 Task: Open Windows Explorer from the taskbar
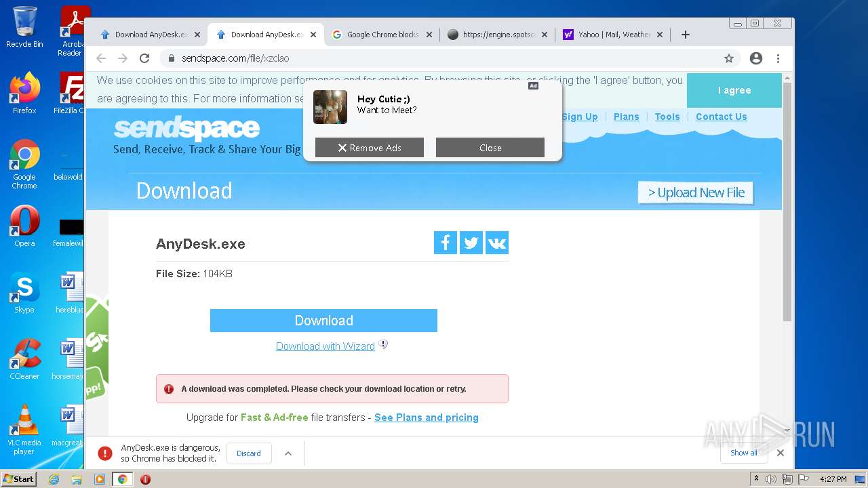[x=77, y=479]
